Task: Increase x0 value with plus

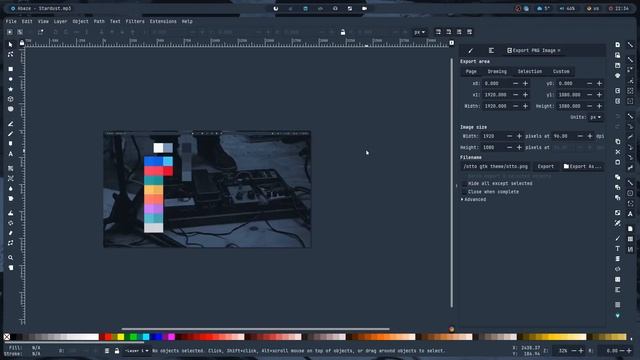Action: coord(525,83)
